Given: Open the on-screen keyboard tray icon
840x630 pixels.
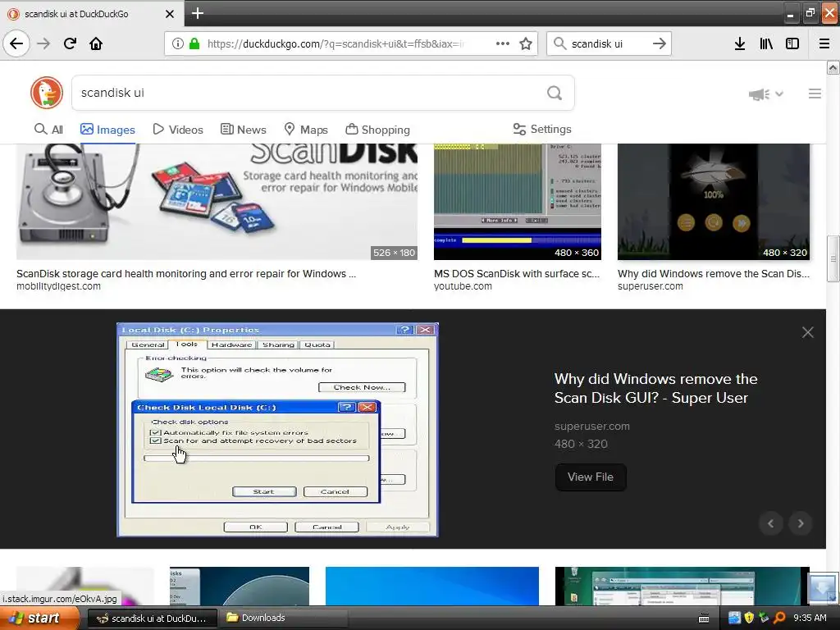Looking at the screenshot, I should pos(704,619).
